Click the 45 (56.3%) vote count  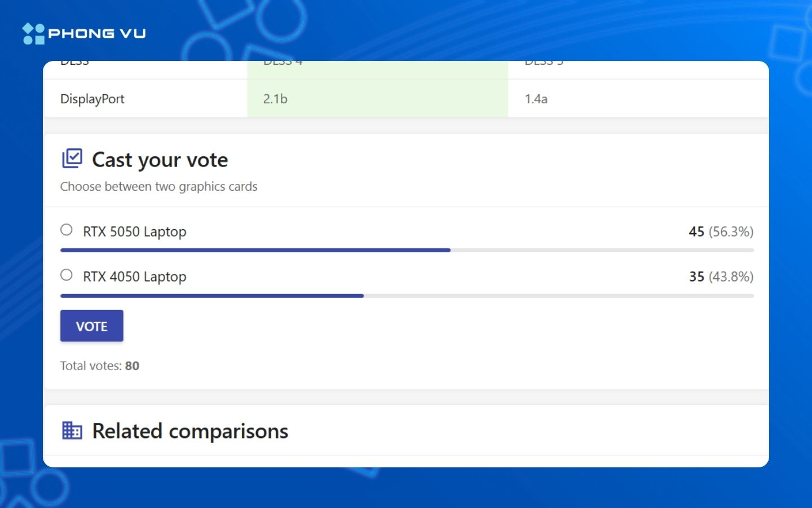(721, 231)
